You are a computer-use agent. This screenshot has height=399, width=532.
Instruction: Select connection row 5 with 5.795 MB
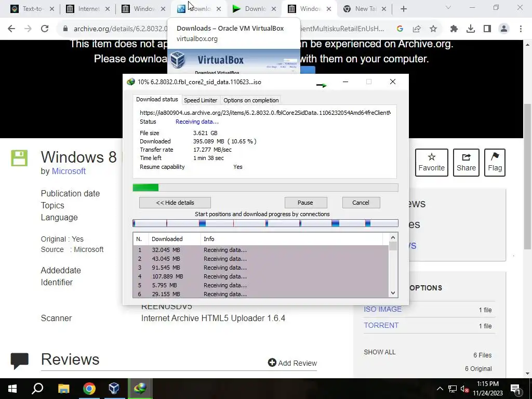pyautogui.click(x=261, y=285)
